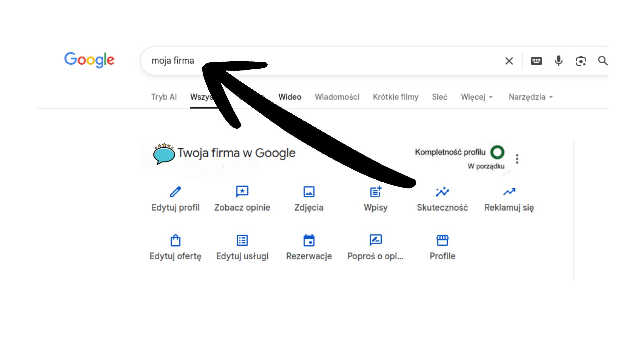The width and height of the screenshot is (644, 362).
Task: Click the Kompletność profilu label
Action: coord(450,152)
